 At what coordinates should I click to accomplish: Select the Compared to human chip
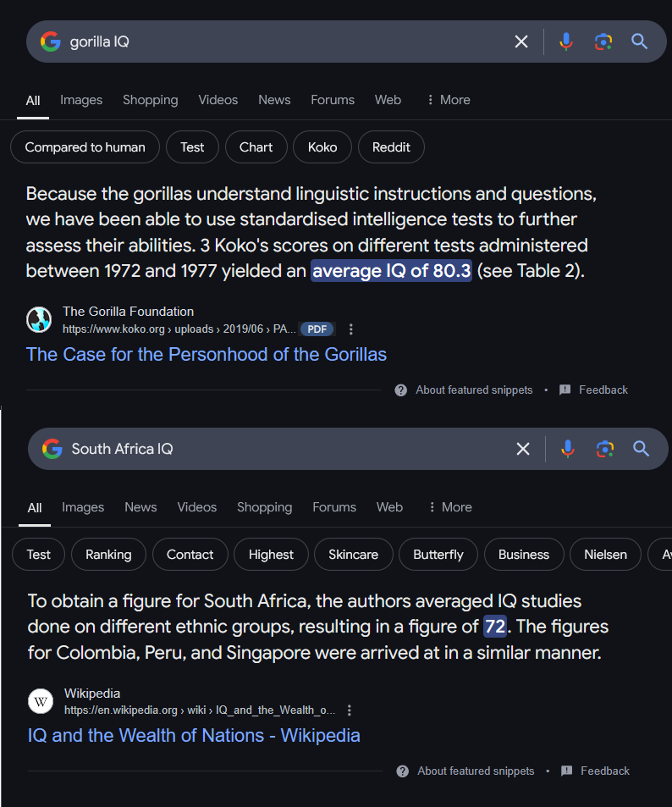[85, 147]
